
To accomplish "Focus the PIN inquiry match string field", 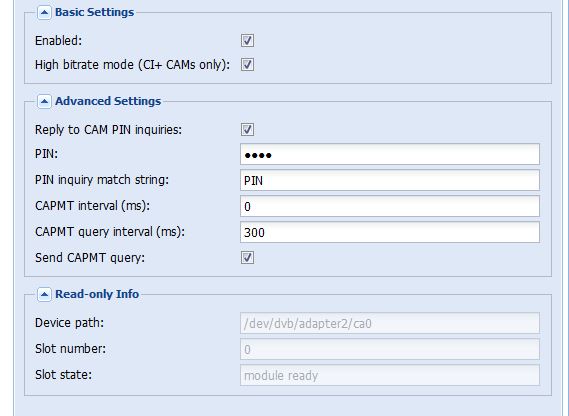I will (x=390, y=180).
